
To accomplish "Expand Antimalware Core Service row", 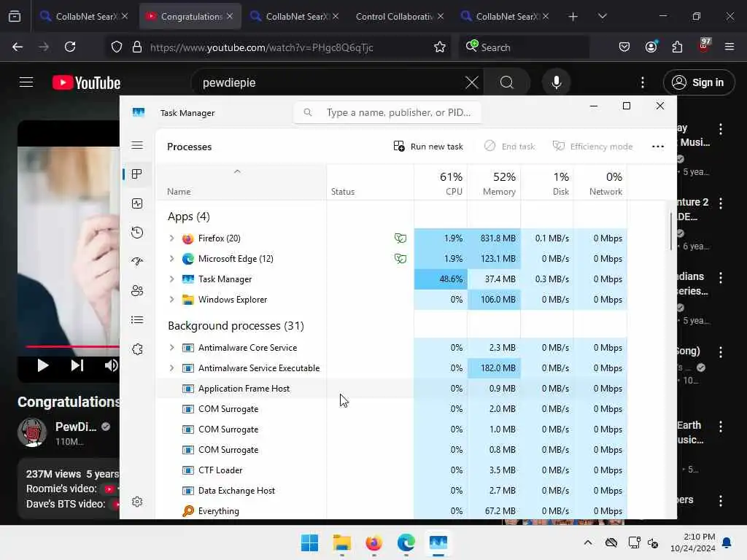I will [x=171, y=348].
